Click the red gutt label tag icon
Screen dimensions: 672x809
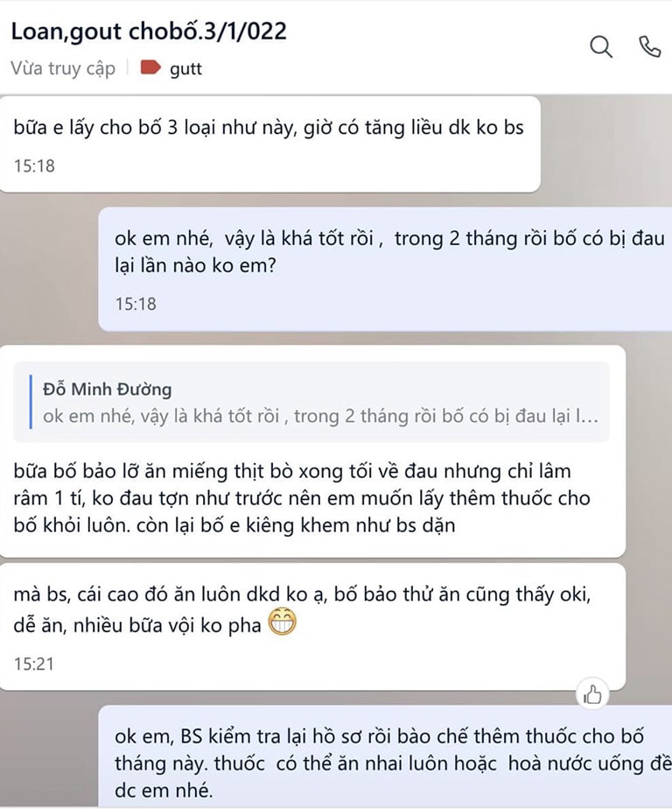(150, 67)
